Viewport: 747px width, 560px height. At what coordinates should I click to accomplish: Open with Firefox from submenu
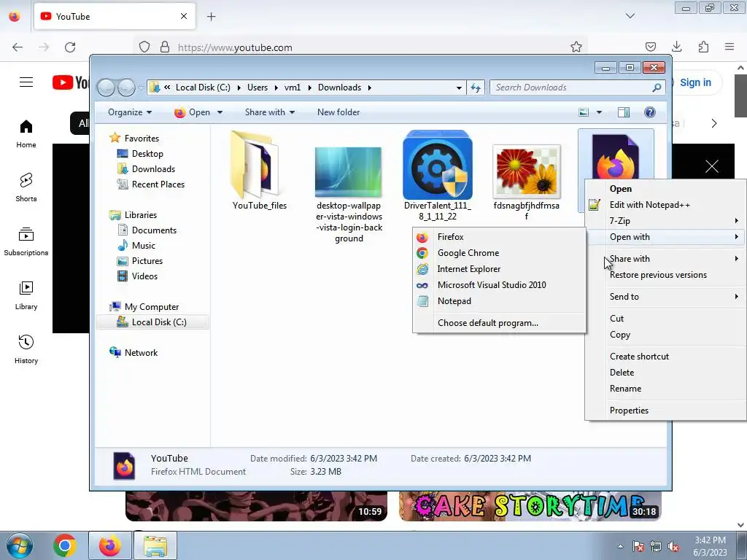click(499, 237)
